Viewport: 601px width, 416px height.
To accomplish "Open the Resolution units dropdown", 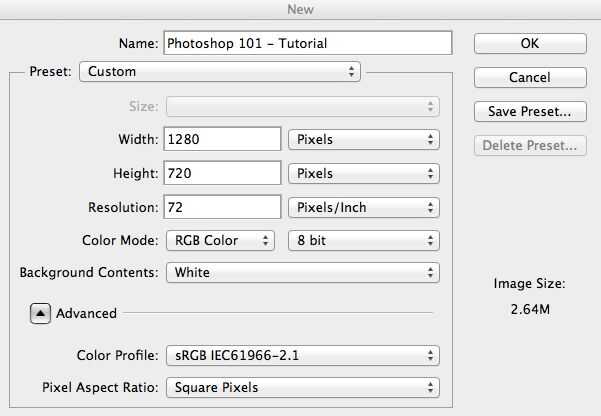I will click(364, 208).
